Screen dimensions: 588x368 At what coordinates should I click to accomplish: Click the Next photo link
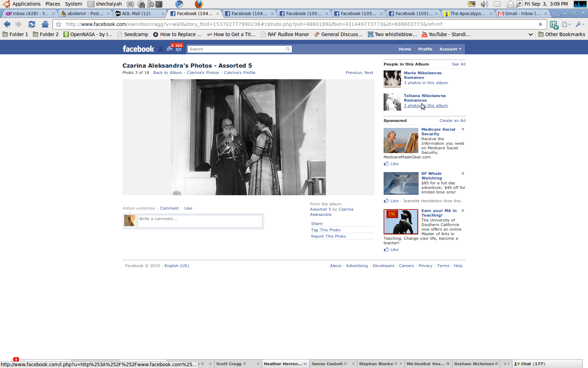tap(369, 73)
